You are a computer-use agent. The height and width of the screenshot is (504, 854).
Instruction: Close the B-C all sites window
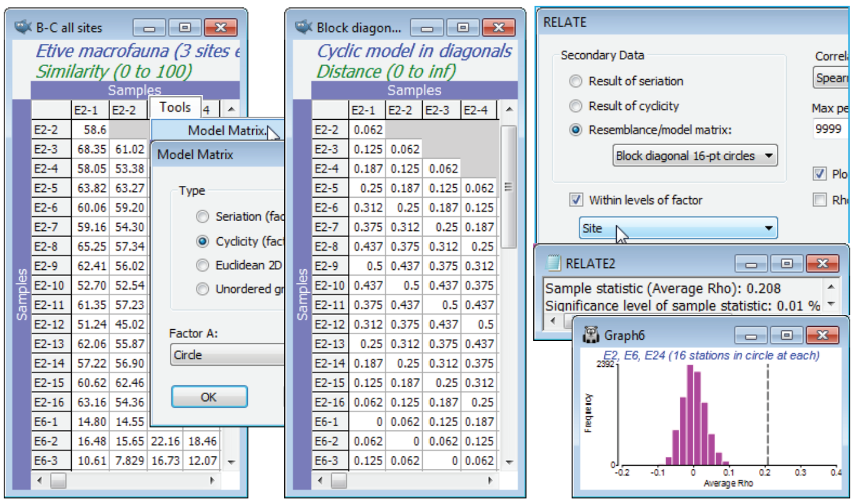[x=220, y=27]
